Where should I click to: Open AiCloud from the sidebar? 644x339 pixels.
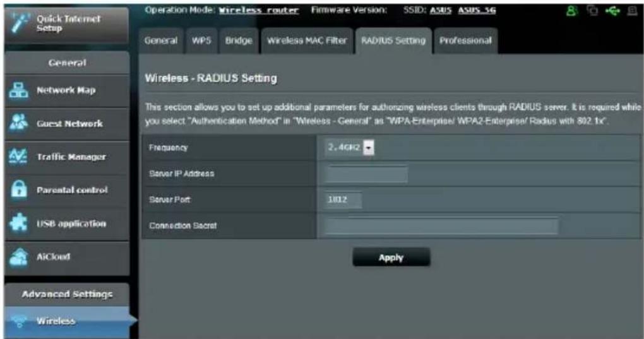click(x=67, y=257)
